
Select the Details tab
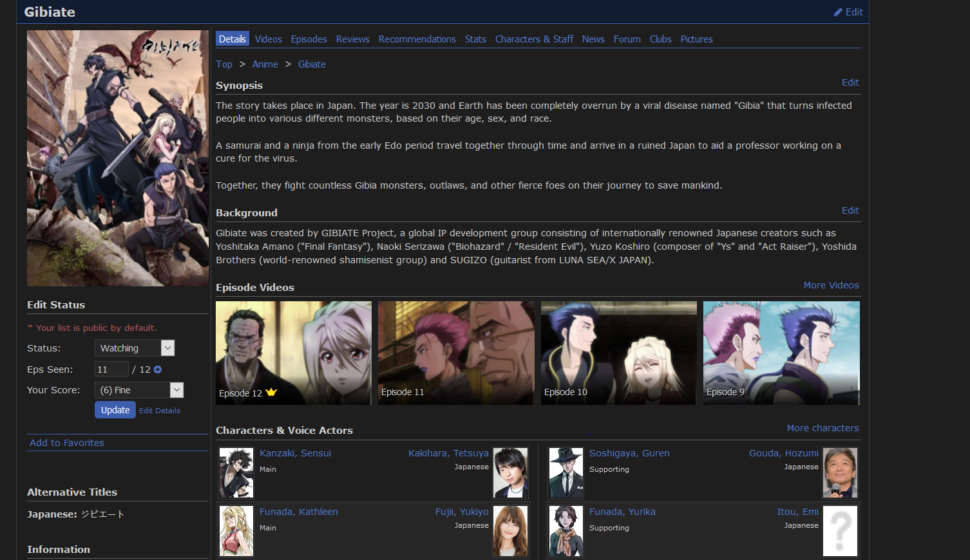233,39
